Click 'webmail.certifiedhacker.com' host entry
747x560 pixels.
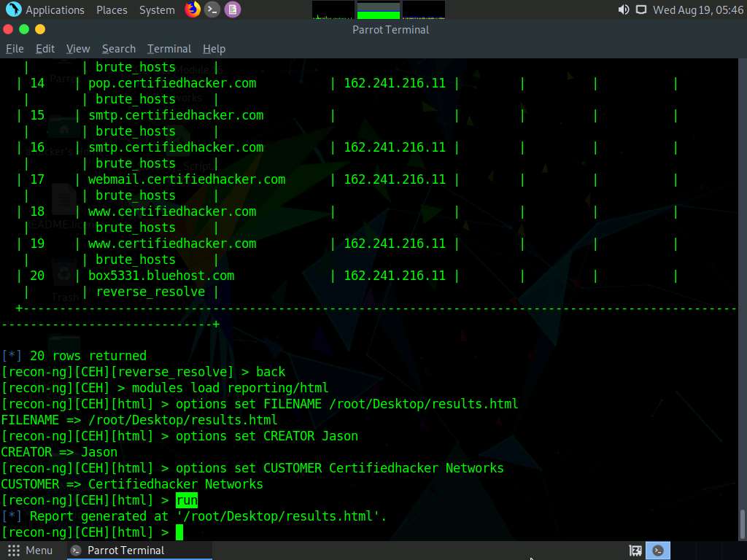click(187, 179)
